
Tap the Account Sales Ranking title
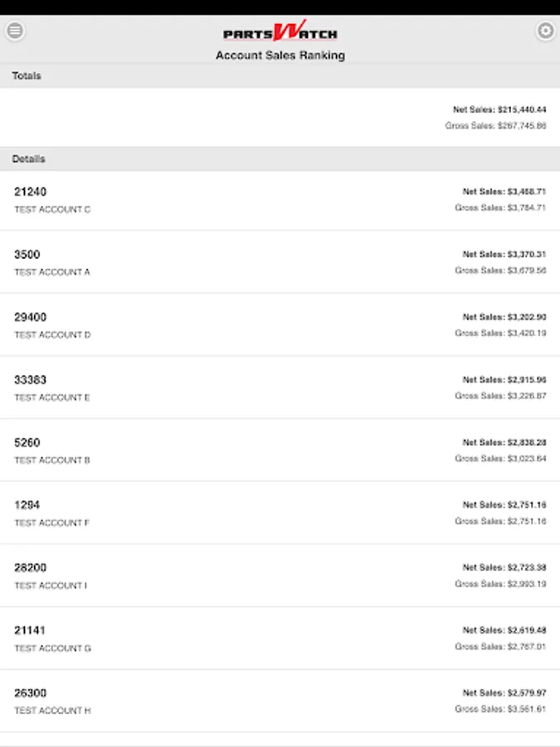(x=280, y=56)
